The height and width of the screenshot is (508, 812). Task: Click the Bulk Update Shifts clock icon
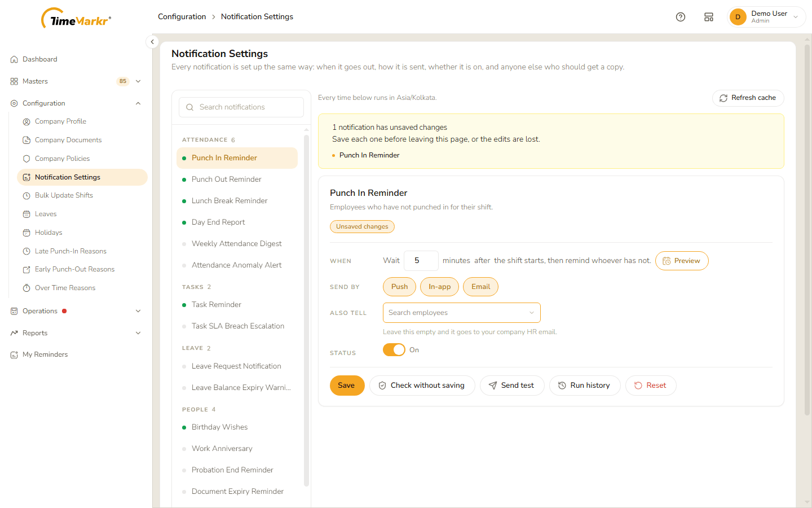(x=27, y=195)
